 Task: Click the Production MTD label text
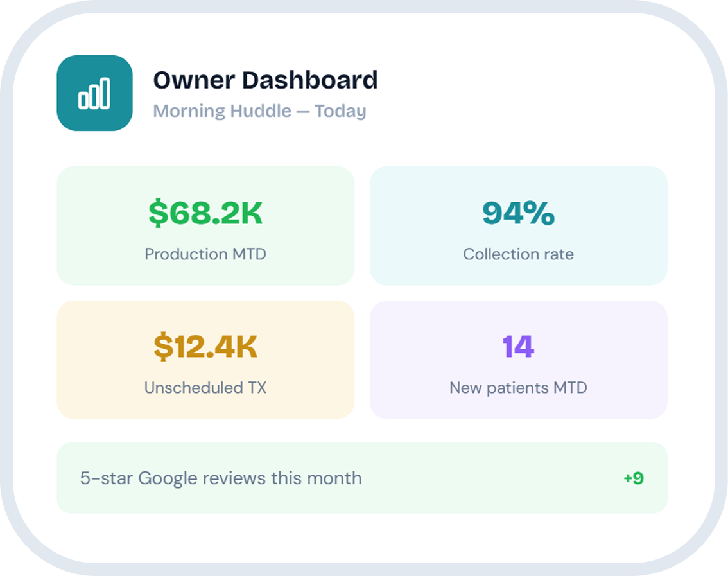pyautogui.click(x=205, y=254)
